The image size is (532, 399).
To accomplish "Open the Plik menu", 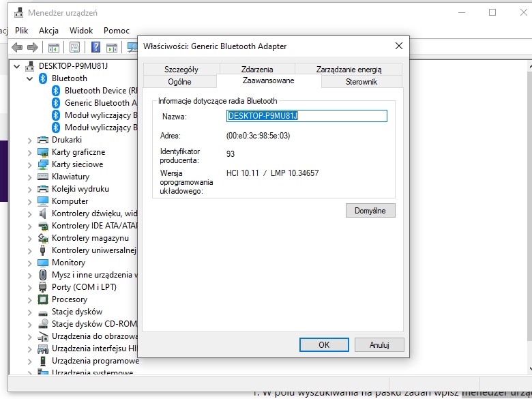I will point(21,31).
